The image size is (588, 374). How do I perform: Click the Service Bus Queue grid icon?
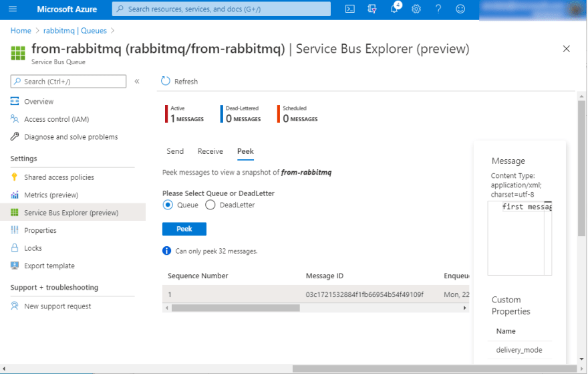click(18, 53)
